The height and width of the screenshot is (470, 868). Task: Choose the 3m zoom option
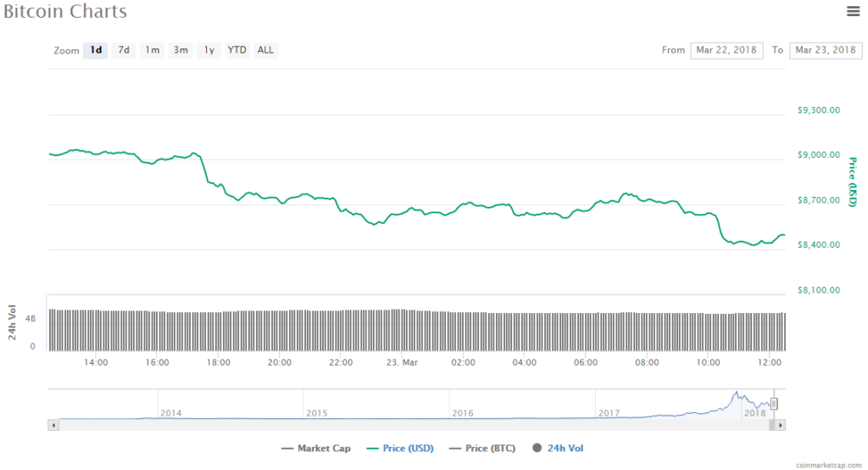click(x=181, y=50)
